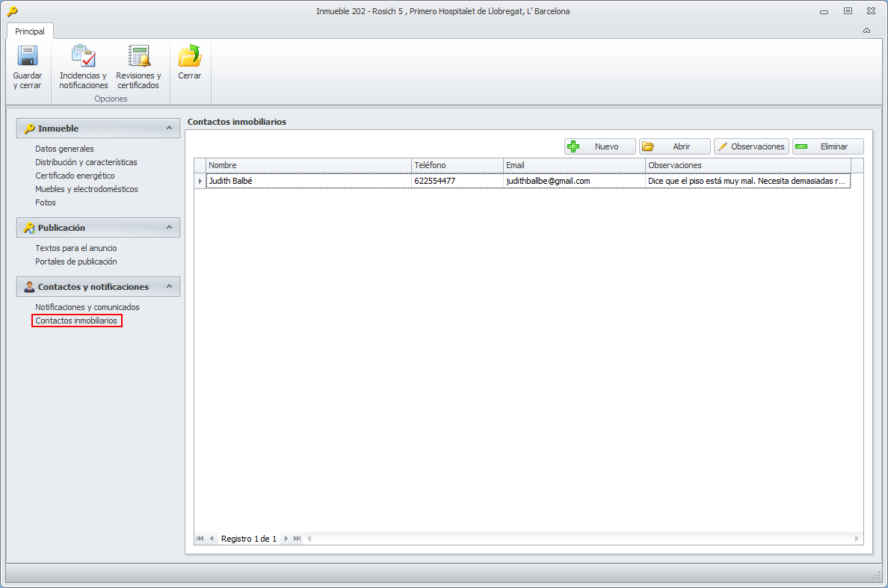
Task: Collapse the Contactos y notificaciones section
Action: 169,286
